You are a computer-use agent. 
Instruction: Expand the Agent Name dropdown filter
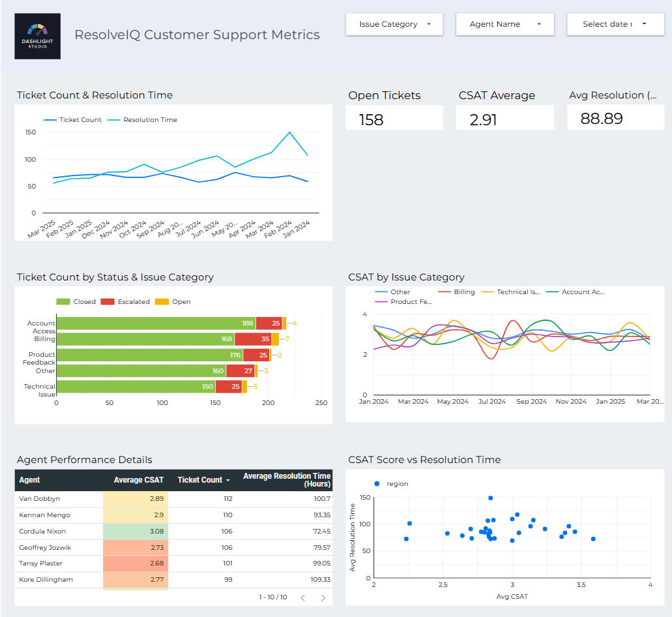point(505,24)
